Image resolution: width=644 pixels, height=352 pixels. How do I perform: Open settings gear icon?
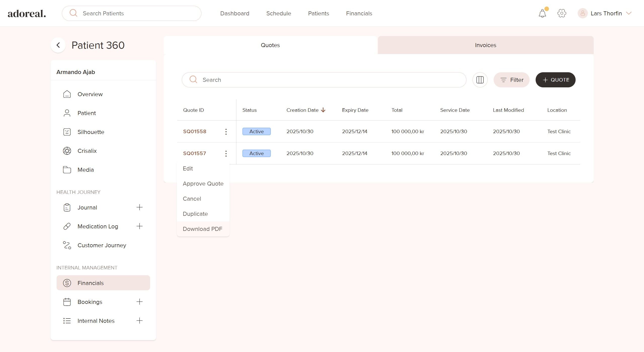[562, 13]
